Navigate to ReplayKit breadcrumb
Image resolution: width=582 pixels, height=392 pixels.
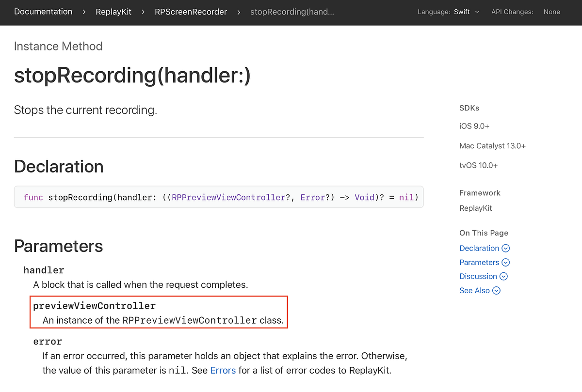coord(113,12)
